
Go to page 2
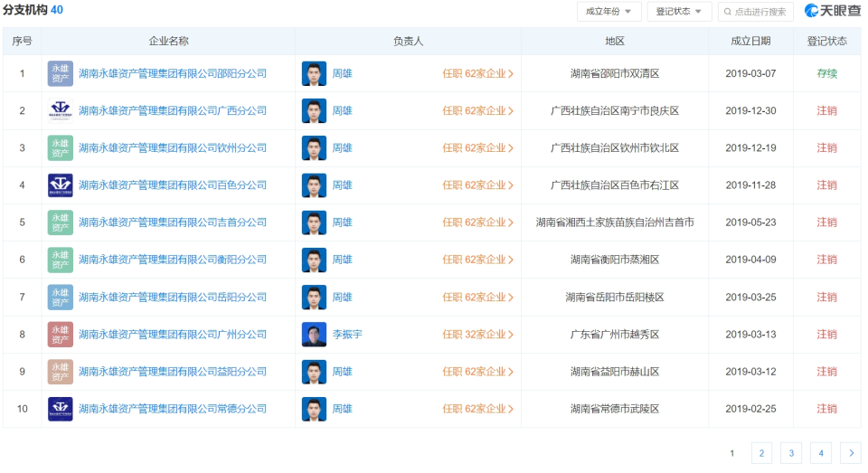click(x=761, y=453)
